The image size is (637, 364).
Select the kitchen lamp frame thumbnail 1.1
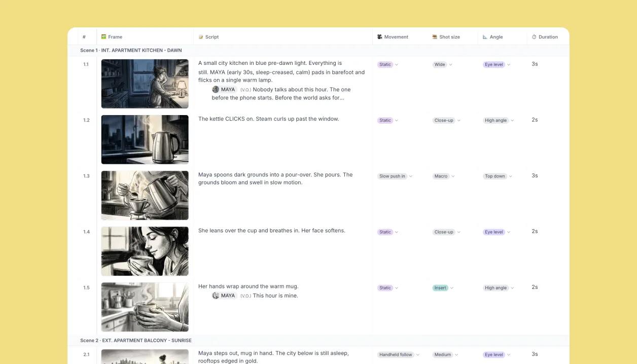point(145,84)
